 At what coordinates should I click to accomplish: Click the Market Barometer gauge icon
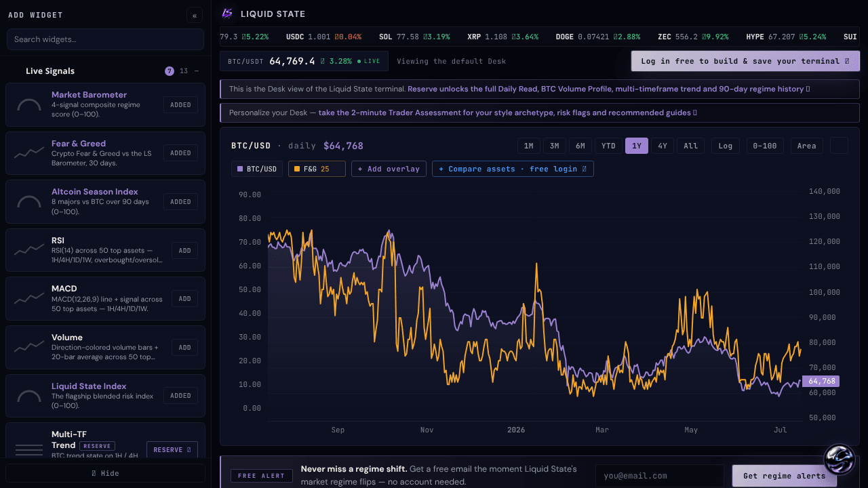[x=28, y=105]
